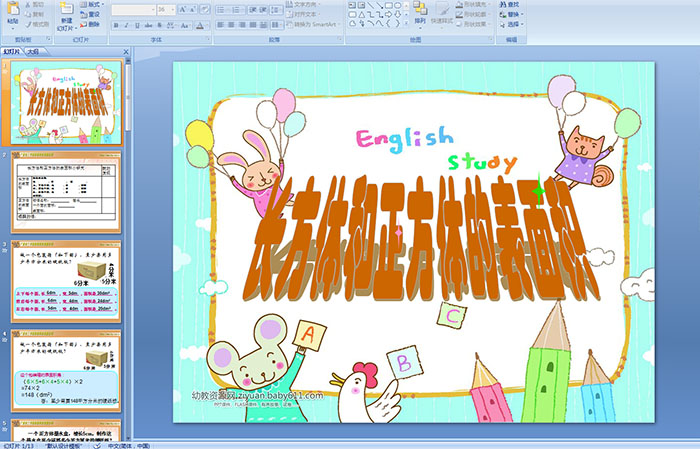Click the Paste clipboard icon
The image size is (700, 449).
12,9
